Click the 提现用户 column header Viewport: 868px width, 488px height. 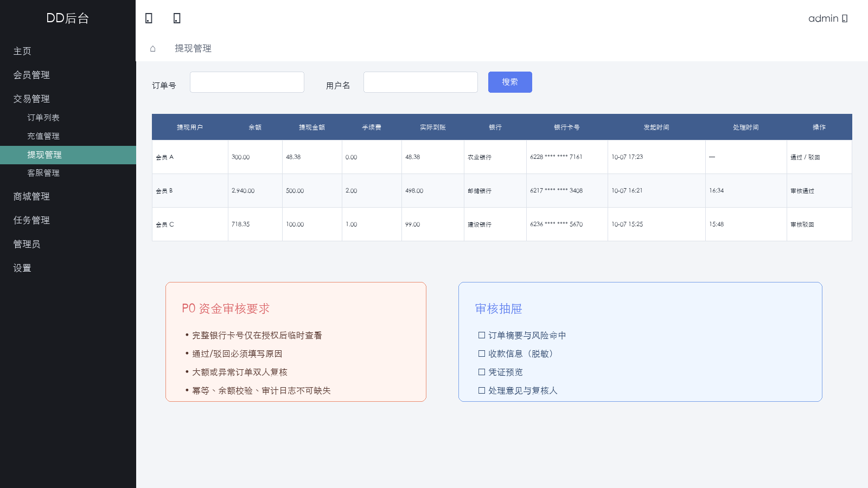click(x=190, y=127)
